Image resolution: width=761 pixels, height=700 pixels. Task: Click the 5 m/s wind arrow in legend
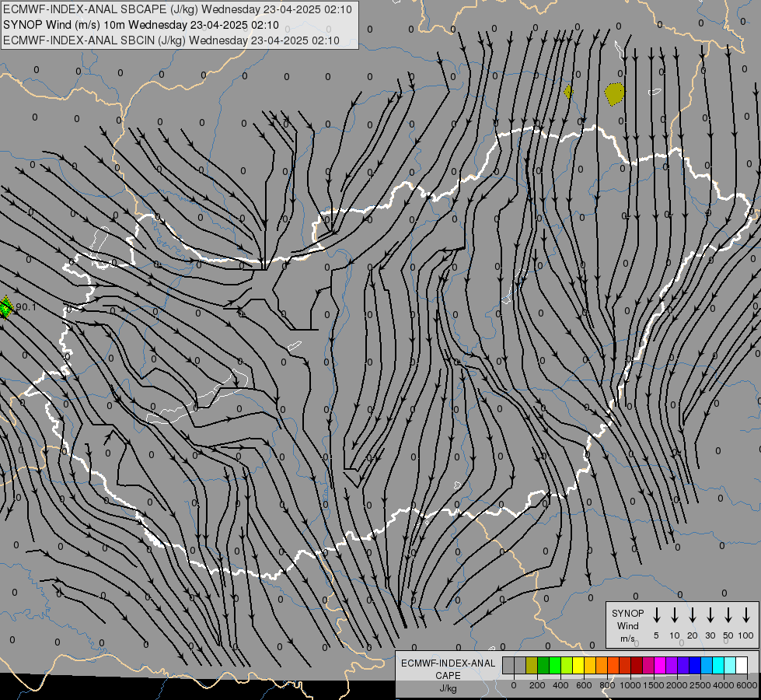click(656, 615)
